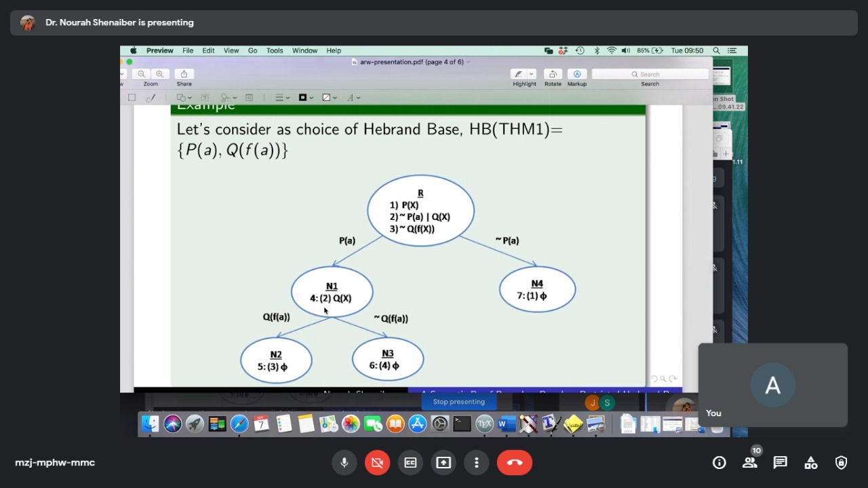Open the border color swatch

click(x=306, y=98)
